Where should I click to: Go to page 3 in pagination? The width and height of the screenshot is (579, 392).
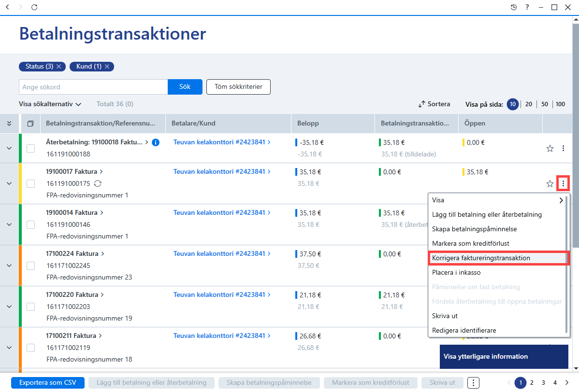click(x=543, y=382)
